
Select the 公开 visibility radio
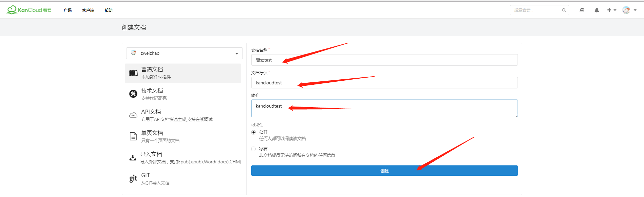tap(254, 132)
